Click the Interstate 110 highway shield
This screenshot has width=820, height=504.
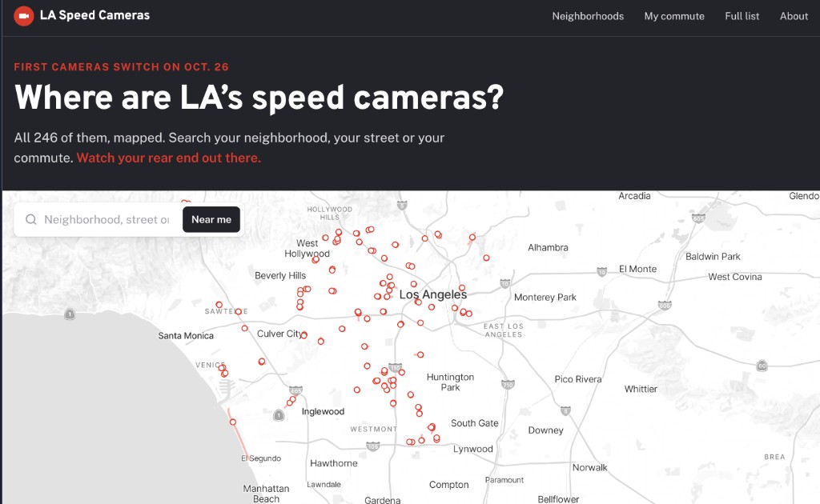[396, 368]
